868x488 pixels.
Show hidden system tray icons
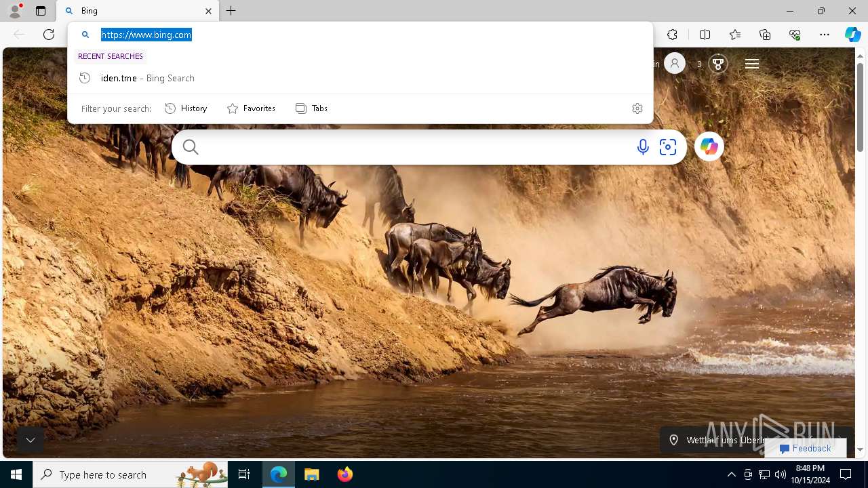(x=731, y=474)
